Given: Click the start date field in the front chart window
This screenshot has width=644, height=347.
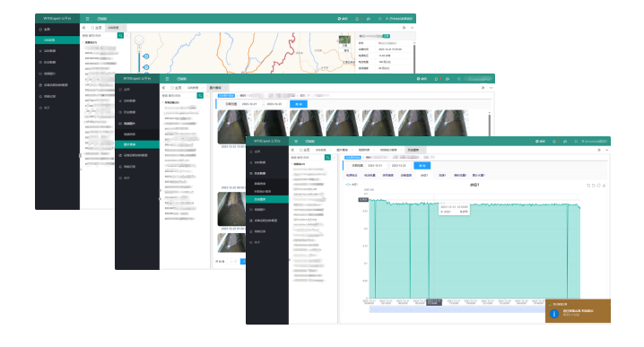Looking at the screenshot, I should pyautogui.click(x=376, y=166).
